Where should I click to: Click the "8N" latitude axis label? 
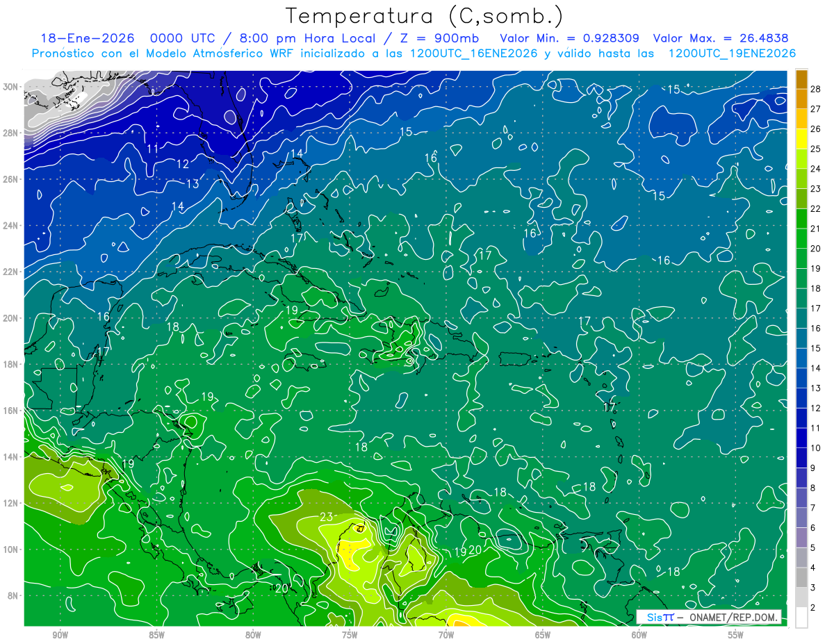tap(13, 595)
